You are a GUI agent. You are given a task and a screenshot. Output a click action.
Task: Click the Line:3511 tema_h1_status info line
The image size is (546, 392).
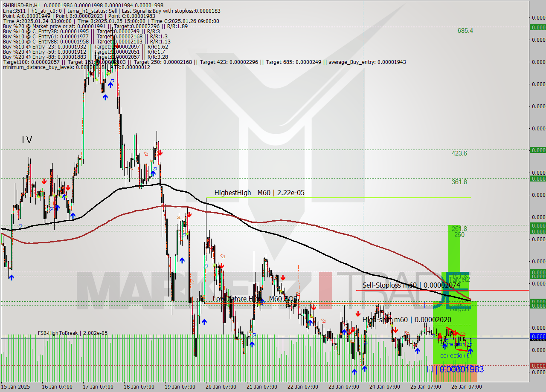coord(111,10)
